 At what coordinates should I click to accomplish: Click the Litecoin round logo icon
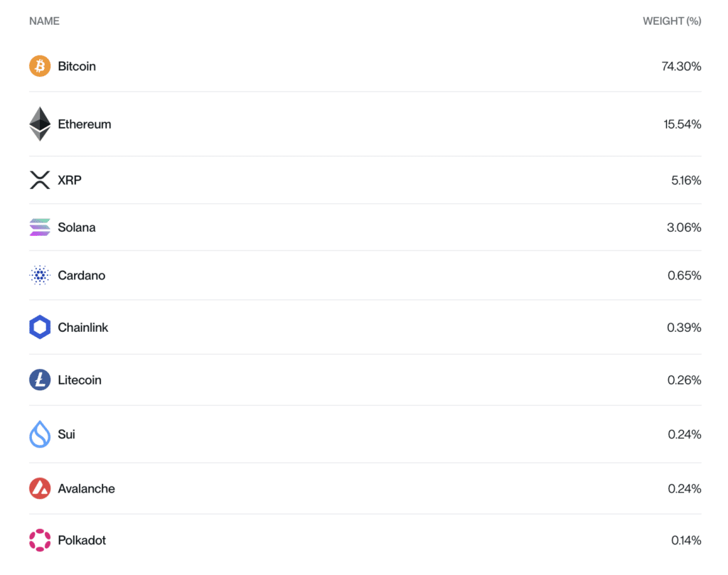click(x=40, y=380)
